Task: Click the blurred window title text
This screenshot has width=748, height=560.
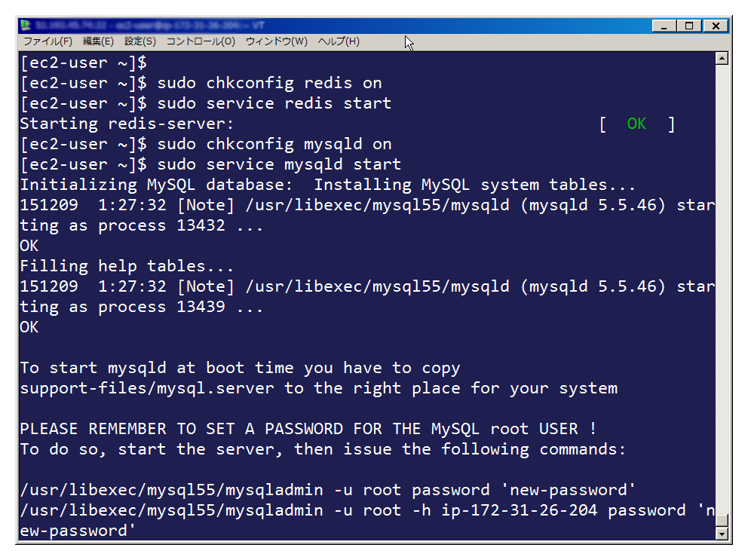Action: tap(150, 26)
